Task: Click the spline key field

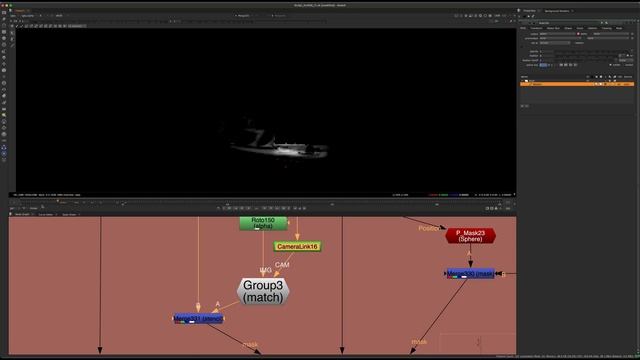Action: (543, 65)
